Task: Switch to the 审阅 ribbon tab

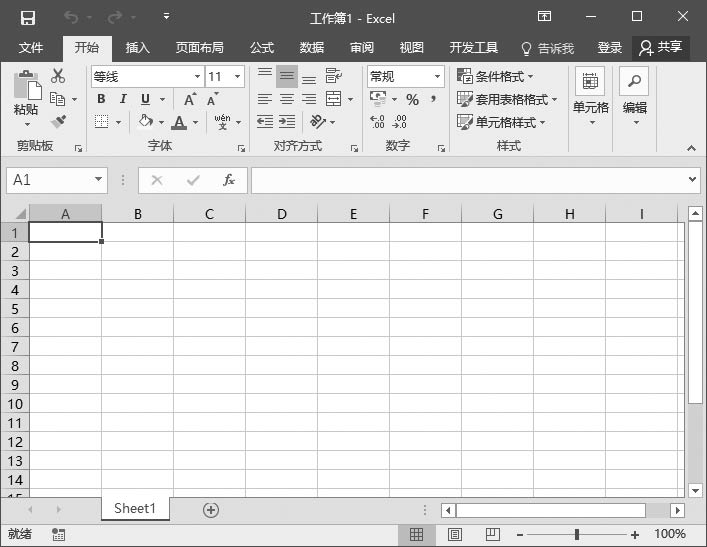Action: tap(362, 47)
